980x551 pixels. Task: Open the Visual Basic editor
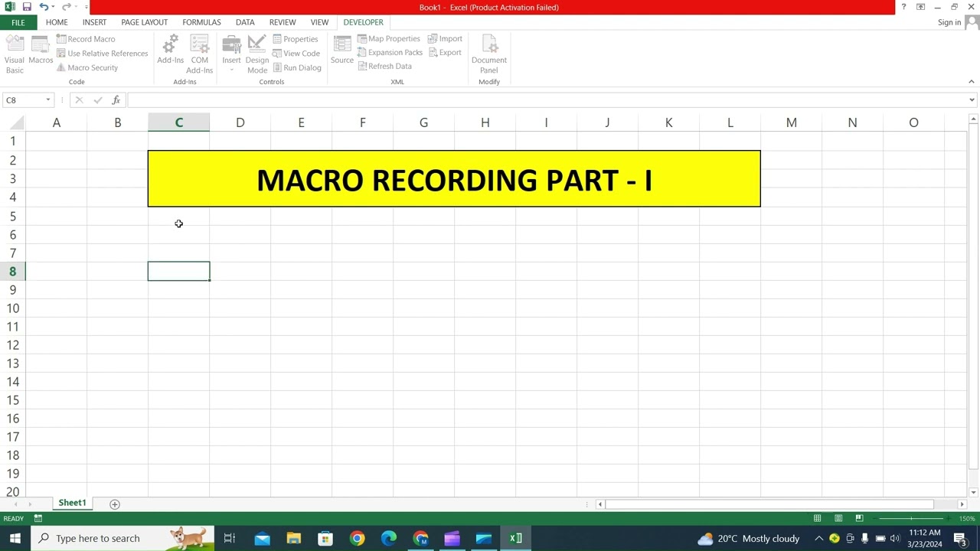[15, 54]
